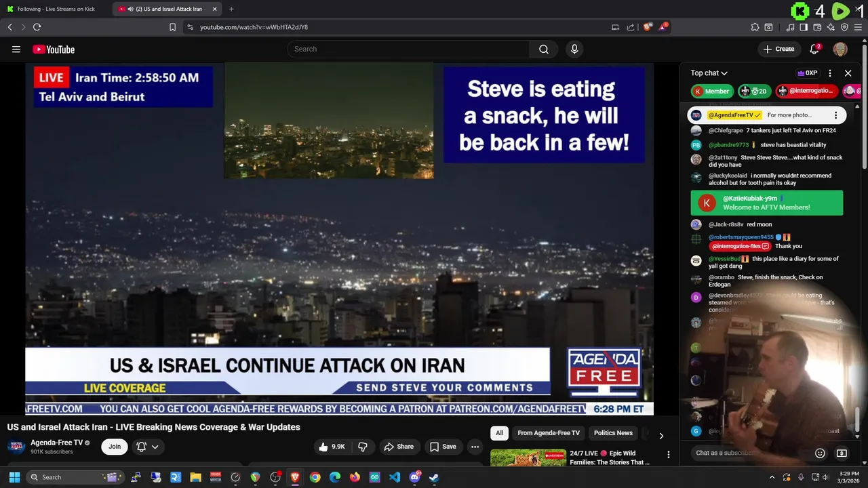Toggle the browser sidebar panel

[804, 27]
